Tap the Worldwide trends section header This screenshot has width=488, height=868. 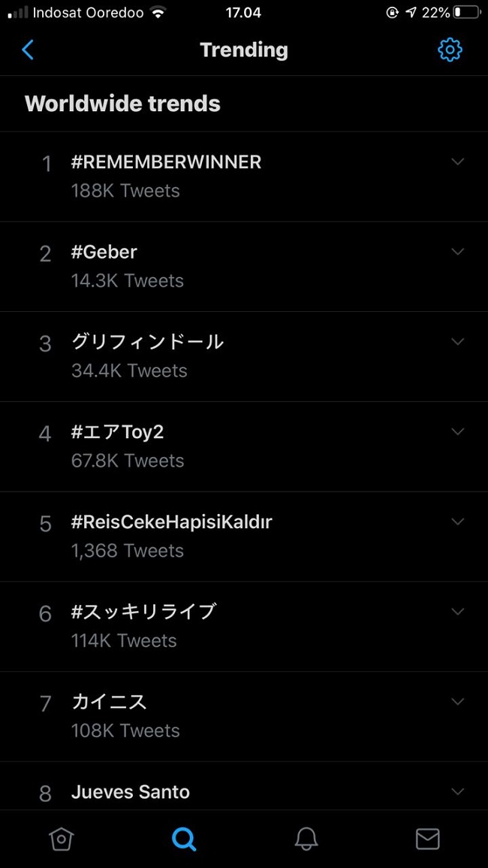click(x=122, y=103)
